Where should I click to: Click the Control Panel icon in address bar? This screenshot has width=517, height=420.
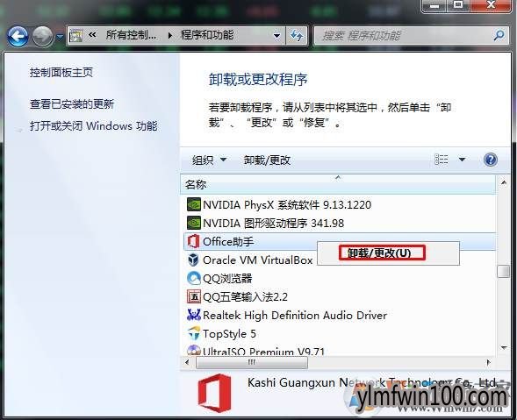76,36
